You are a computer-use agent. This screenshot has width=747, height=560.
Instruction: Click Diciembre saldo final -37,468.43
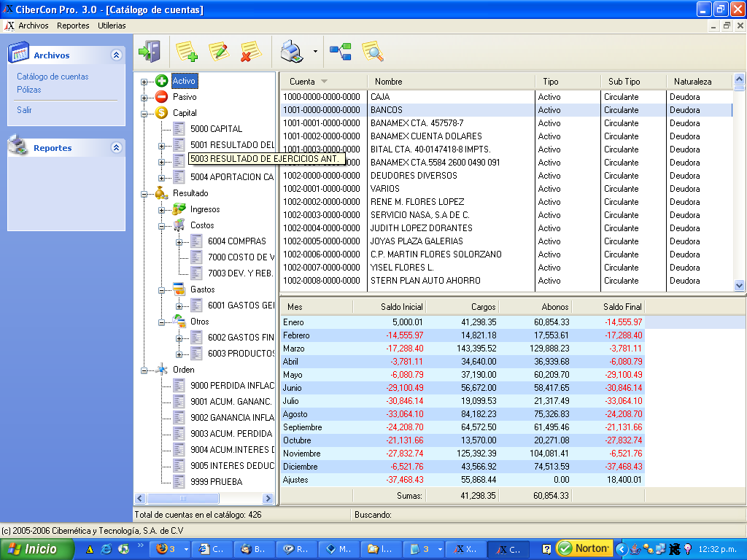coord(623,467)
